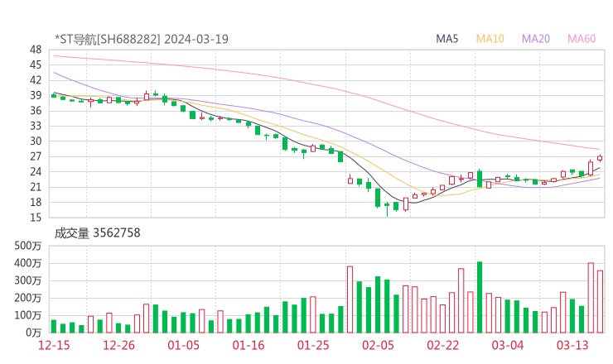
Task: Click the 03-04 date label
Action: 508,345
